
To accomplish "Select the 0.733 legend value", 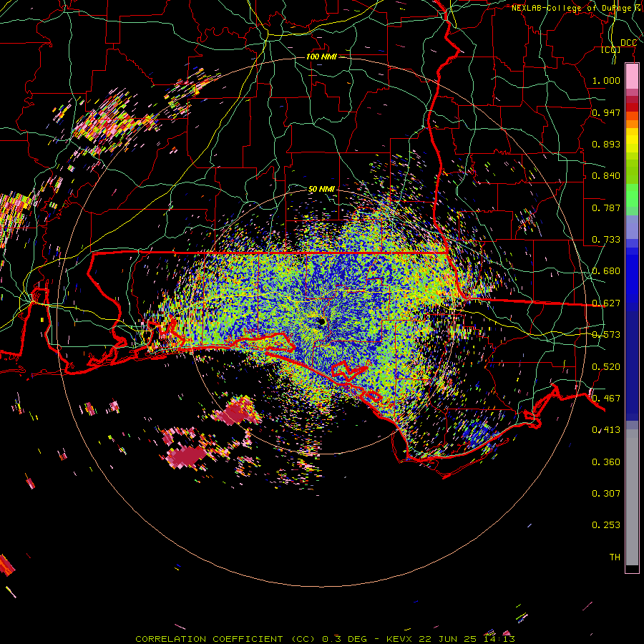I will pos(606,240).
